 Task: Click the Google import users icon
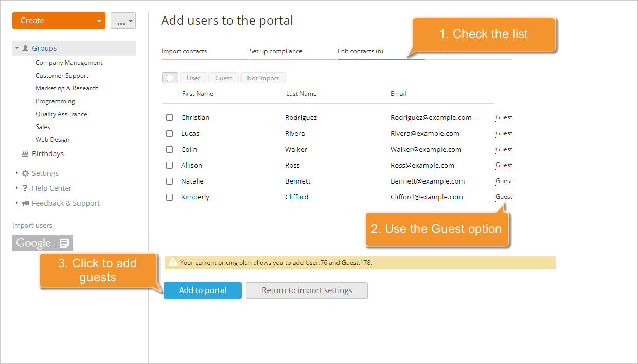click(42, 243)
